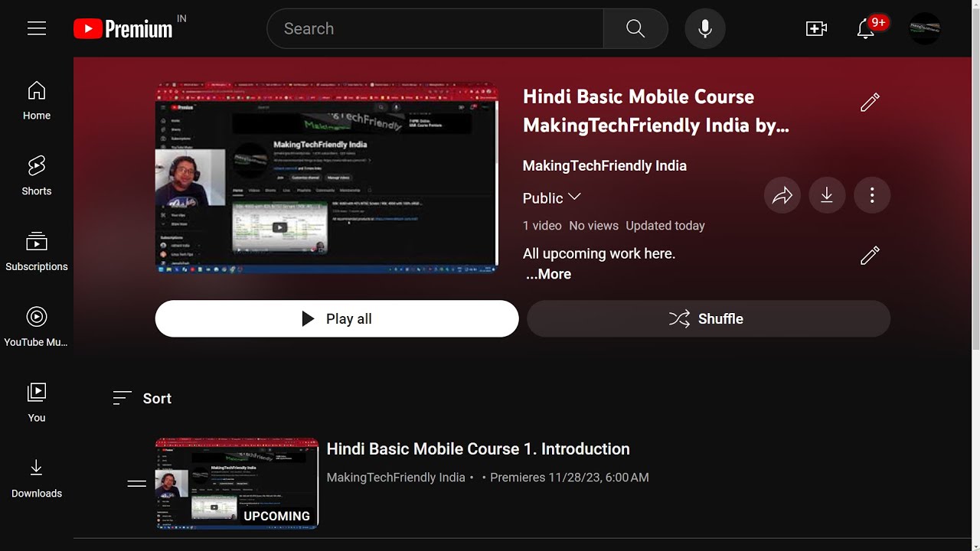Click the 'All upcoming work here.' description
Image resolution: width=980 pixels, height=551 pixels.
(599, 253)
